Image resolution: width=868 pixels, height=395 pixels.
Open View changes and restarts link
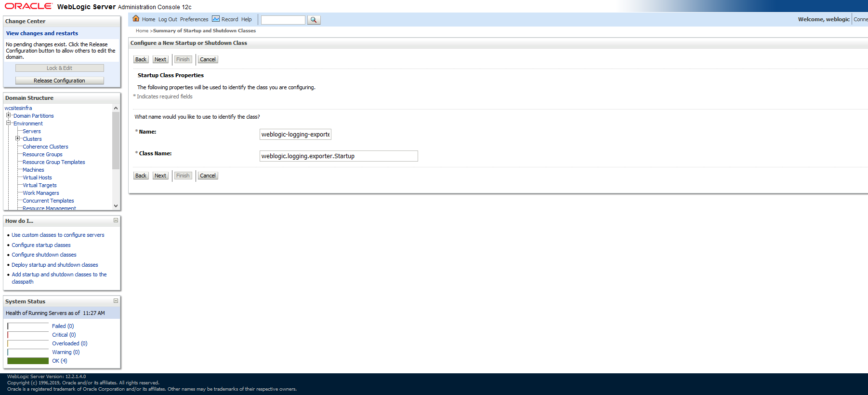[x=42, y=33]
